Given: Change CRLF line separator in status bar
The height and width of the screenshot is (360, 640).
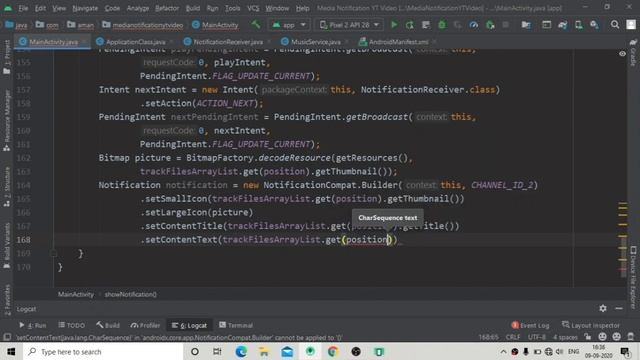Looking at the screenshot, I should pyautogui.click(x=513, y=337).
